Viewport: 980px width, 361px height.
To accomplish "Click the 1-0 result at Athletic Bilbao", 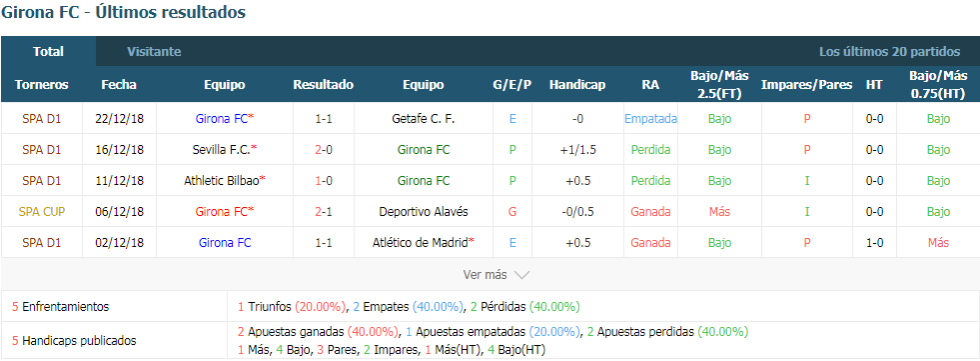I will (x=323, y=180).
